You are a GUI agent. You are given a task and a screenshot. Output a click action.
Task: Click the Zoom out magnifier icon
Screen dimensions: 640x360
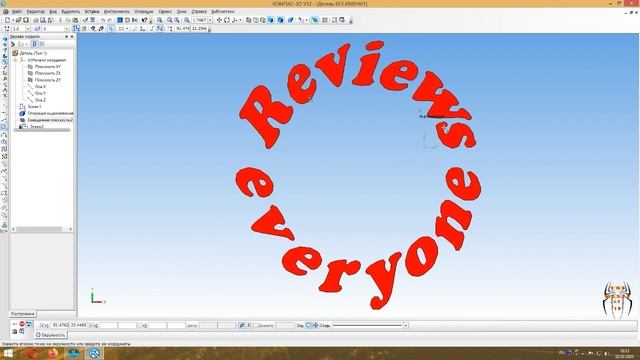pos(177,20)
